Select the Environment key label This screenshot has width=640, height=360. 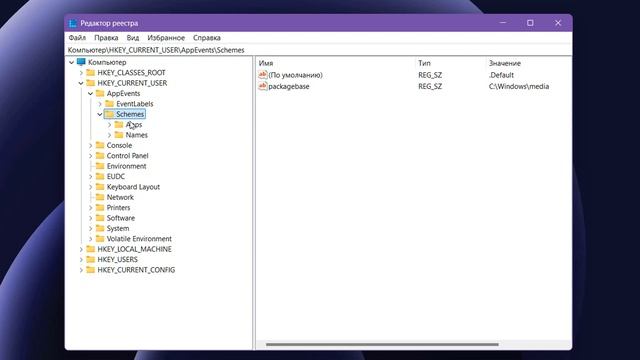(x=127, y=166)
